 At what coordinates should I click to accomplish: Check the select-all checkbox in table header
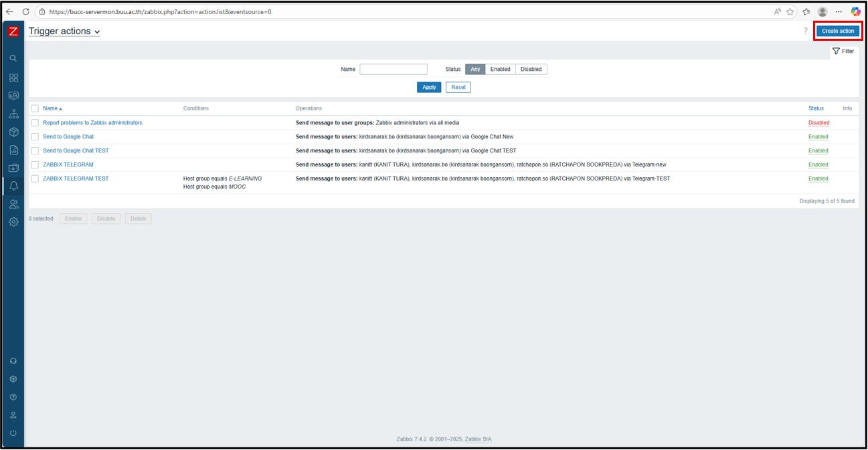[x=35, y=108]
